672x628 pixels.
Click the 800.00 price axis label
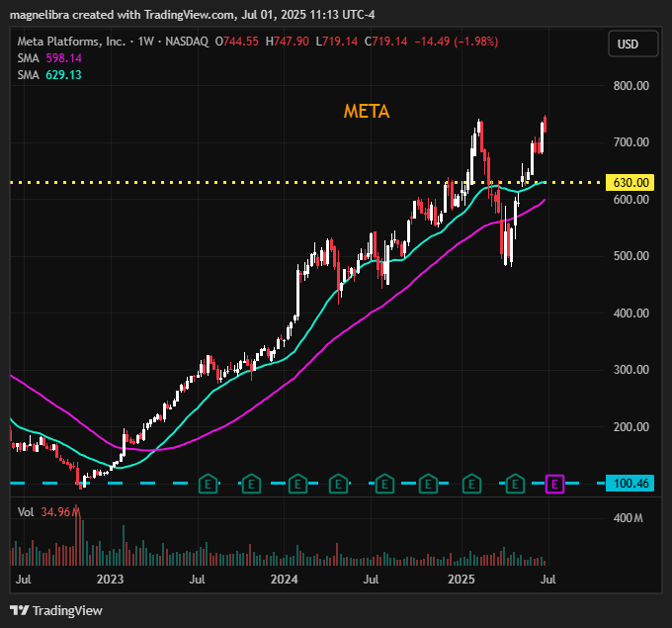(x=630, y=86)
